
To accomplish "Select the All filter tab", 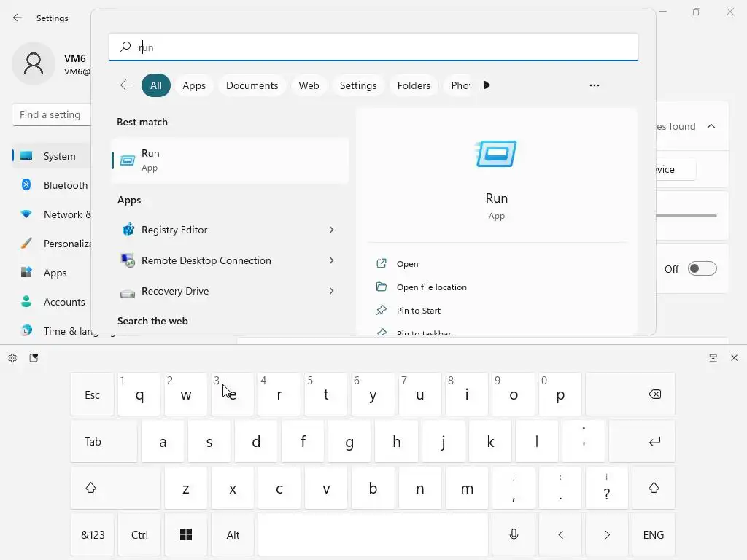I will point(156,85).
